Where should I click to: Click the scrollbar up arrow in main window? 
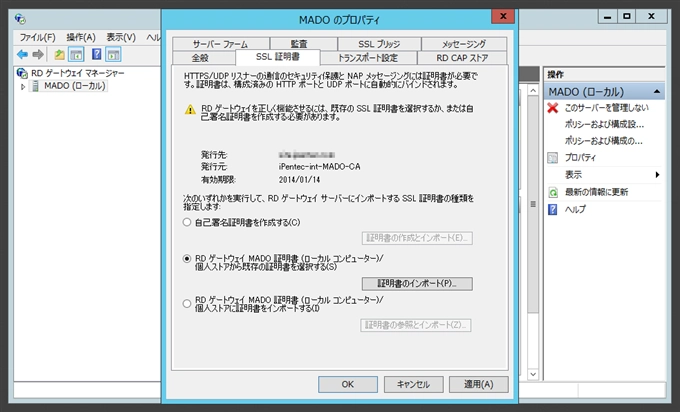[533, 90]
